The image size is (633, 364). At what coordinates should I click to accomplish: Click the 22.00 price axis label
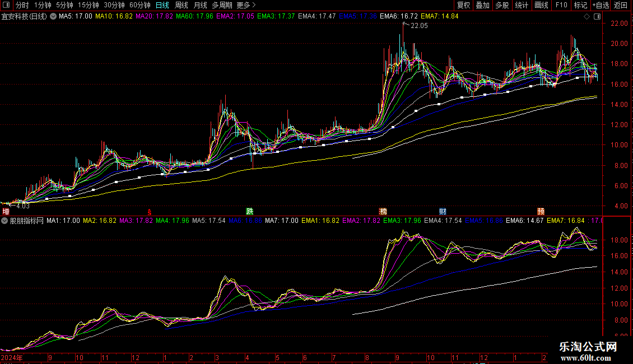click(x=619, y=24)
